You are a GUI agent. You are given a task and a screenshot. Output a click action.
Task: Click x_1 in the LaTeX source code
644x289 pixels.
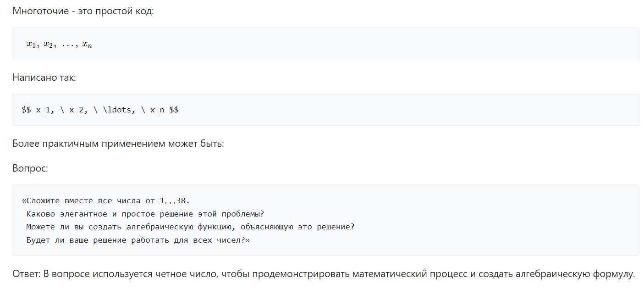pyautogui.click(x=45, y=110)
